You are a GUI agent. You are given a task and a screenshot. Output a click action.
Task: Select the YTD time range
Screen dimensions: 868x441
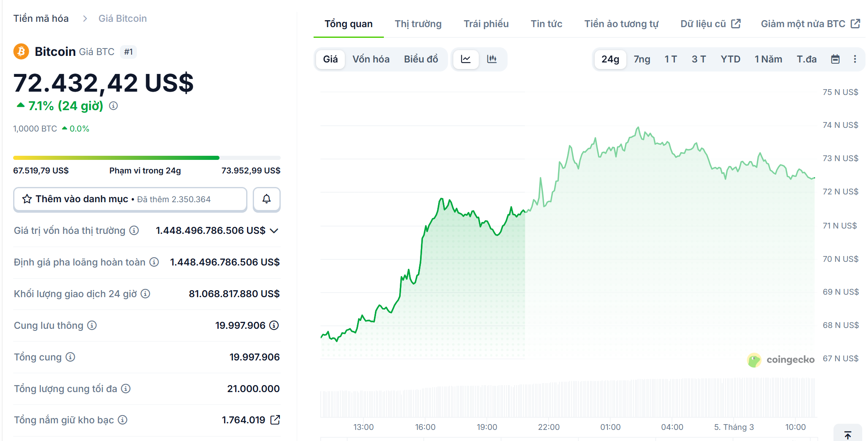click(730, 59)
